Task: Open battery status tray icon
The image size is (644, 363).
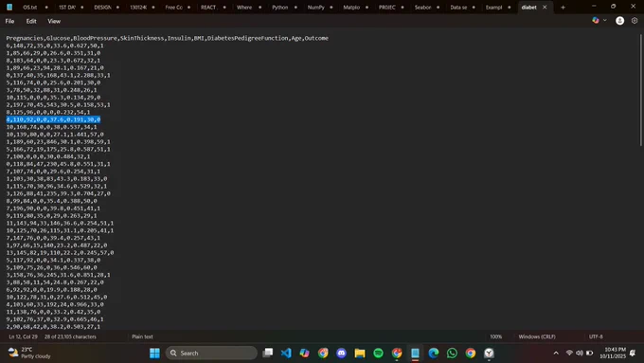Action: click(x=590, y=354)
